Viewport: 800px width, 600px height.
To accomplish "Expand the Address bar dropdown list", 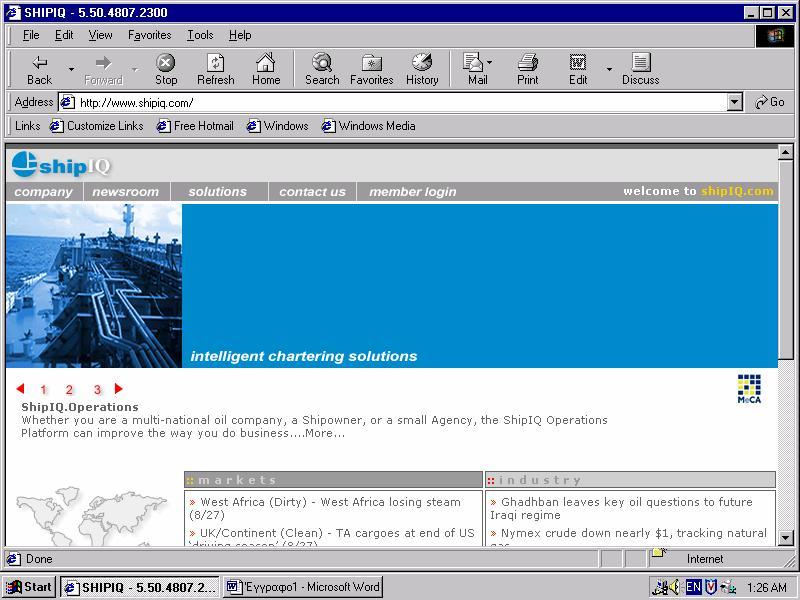I will click(734, 103).
